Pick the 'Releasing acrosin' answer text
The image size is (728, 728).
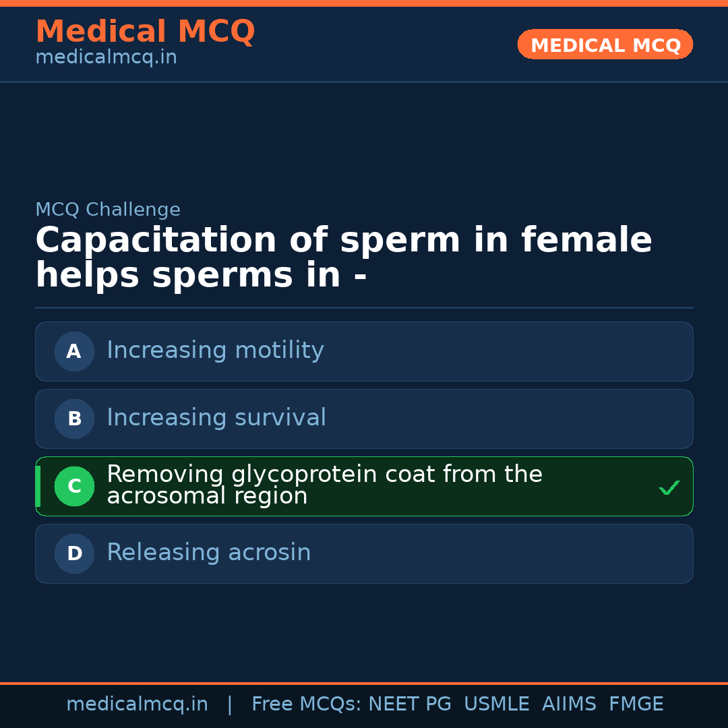pyautogui.click(x=209, y=553)
